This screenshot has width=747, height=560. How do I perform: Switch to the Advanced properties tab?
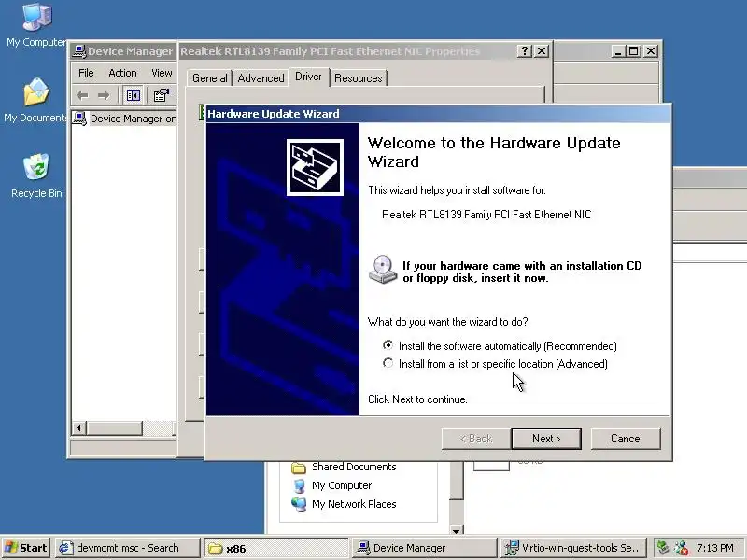[x=261, y=78]
